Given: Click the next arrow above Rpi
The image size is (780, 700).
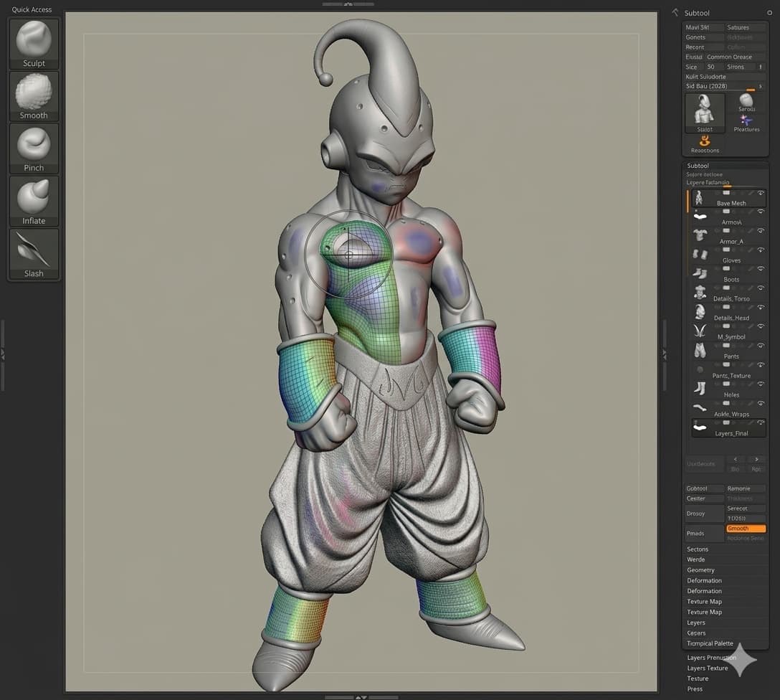Looking at the screenshot, I should [x=756, y=459].
